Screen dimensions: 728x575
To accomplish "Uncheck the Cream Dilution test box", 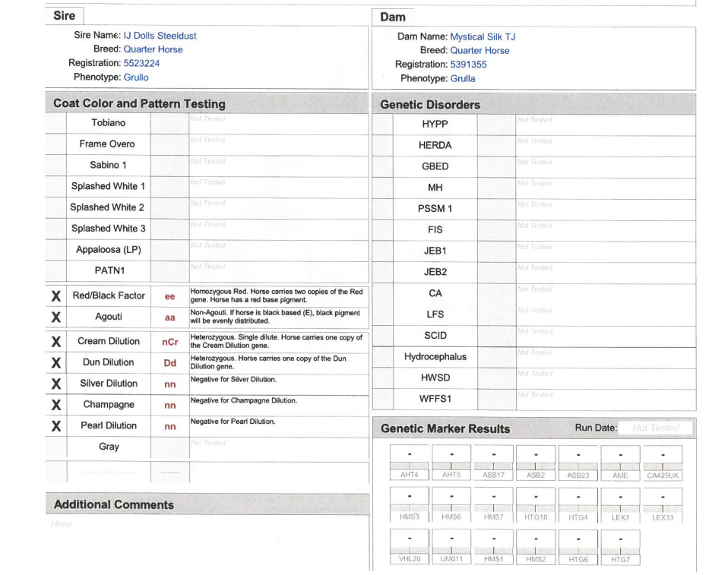I will point(56,342).
